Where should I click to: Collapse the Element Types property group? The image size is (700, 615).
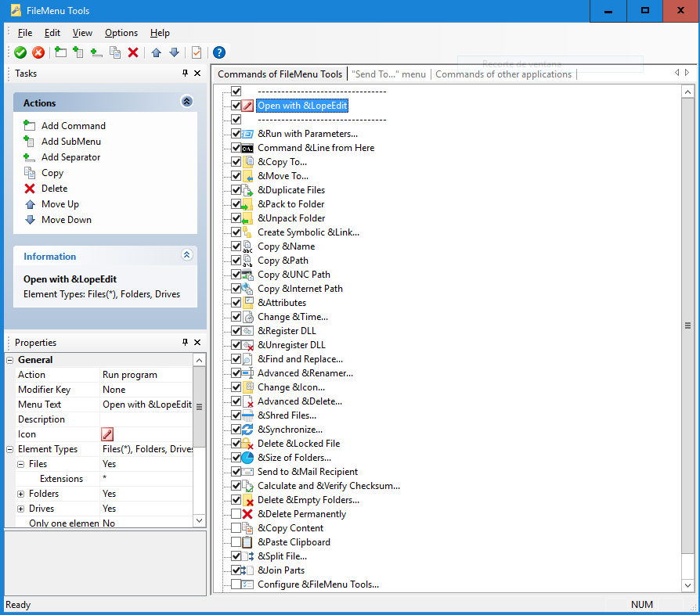coord(10,450)
